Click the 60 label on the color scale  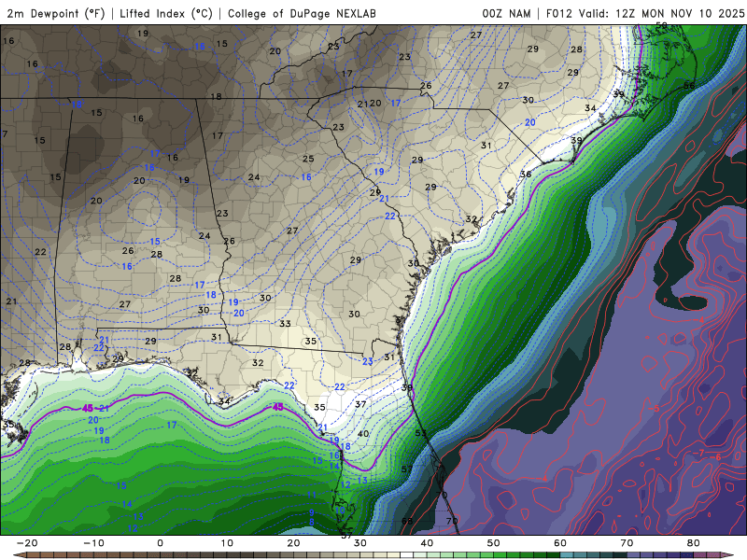[560, 543]
